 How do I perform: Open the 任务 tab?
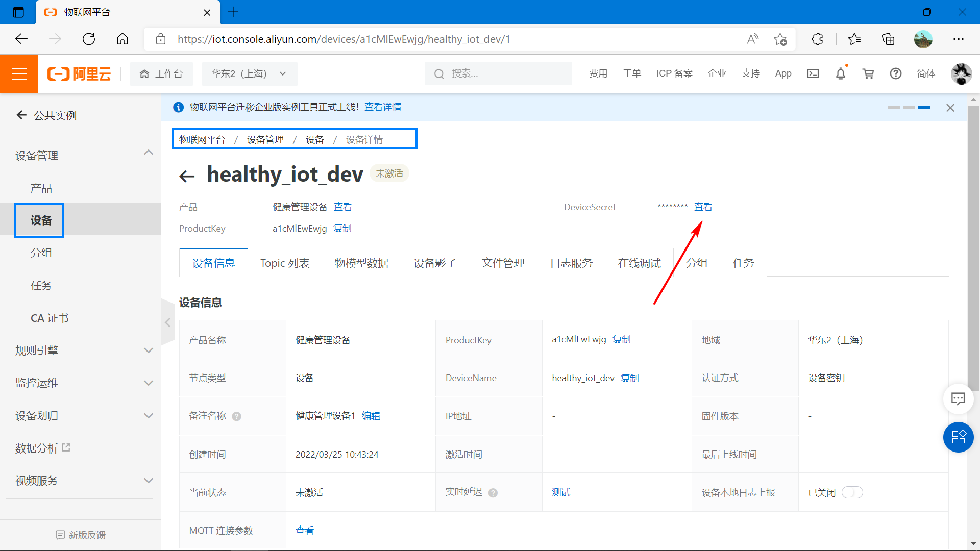point(743,263)
